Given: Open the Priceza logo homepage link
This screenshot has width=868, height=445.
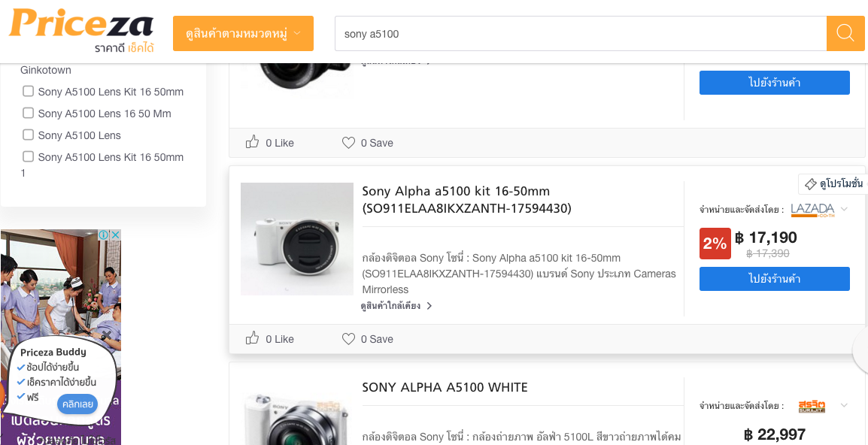Looking at the screenshot, I should coord(81,30).
